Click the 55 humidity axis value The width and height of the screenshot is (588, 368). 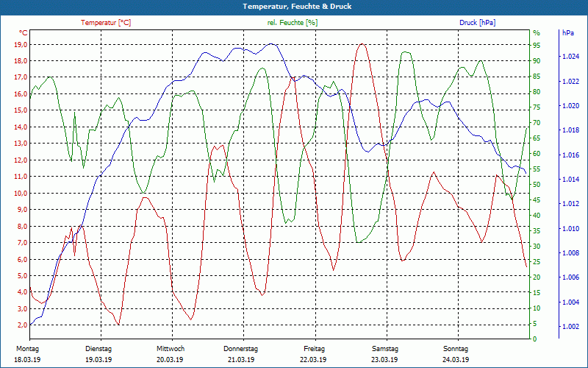tap(537, 169)
